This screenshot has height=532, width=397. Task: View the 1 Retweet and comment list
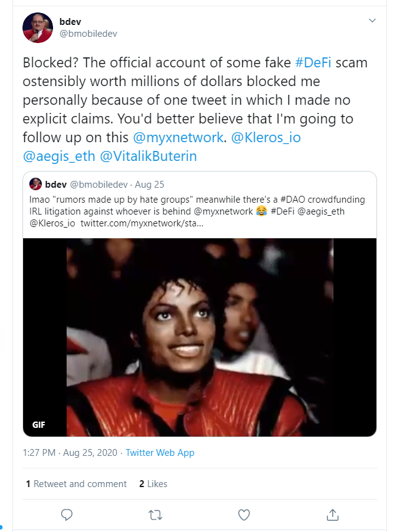tap(76, 484)
